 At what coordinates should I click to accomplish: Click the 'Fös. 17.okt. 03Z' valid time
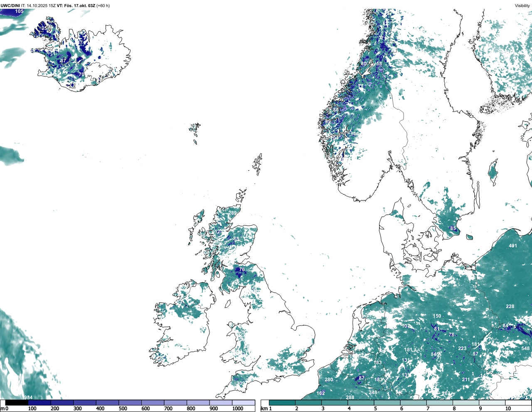coord(79,6)
